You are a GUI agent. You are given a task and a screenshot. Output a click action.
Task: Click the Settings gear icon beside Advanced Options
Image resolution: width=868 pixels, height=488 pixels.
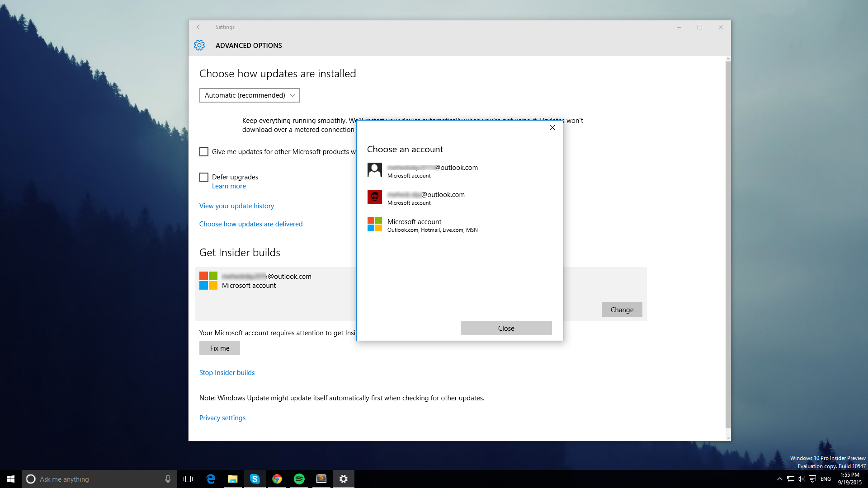[199, 45]
